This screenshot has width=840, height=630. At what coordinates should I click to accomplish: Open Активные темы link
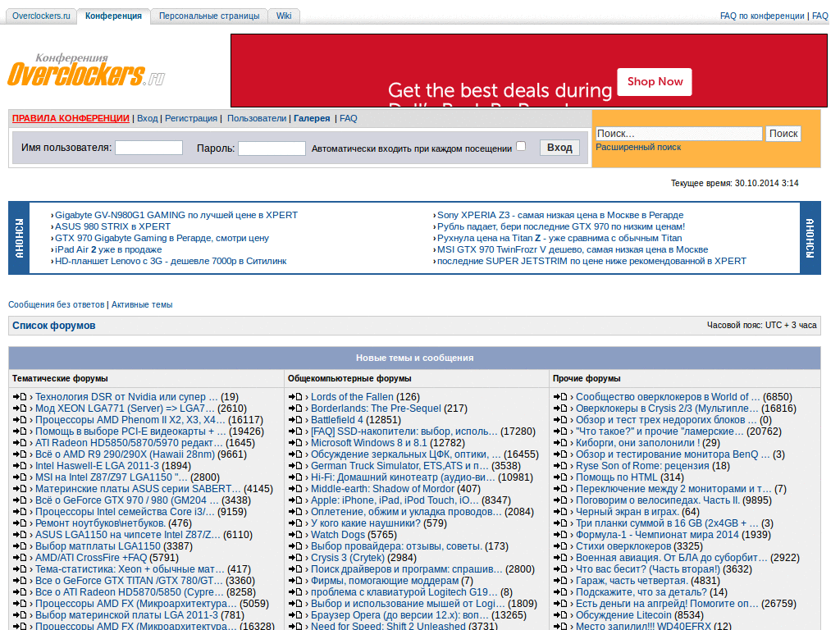click(x=142, y=304)
